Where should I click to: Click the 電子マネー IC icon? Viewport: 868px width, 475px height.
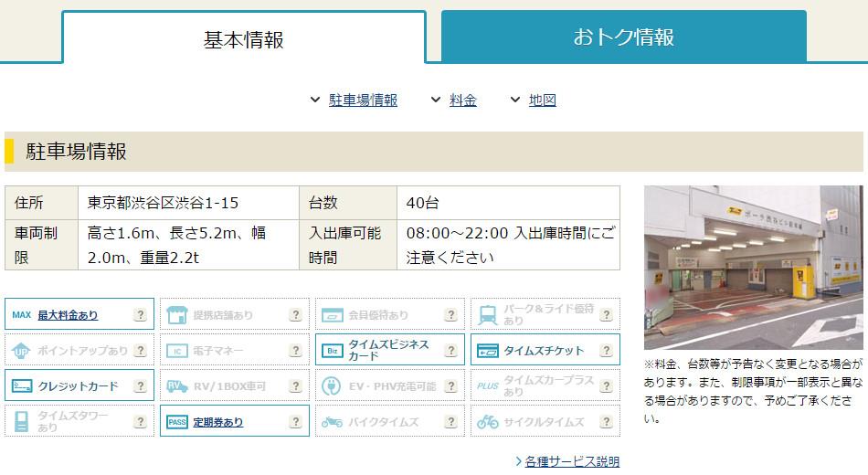point(177,351)
